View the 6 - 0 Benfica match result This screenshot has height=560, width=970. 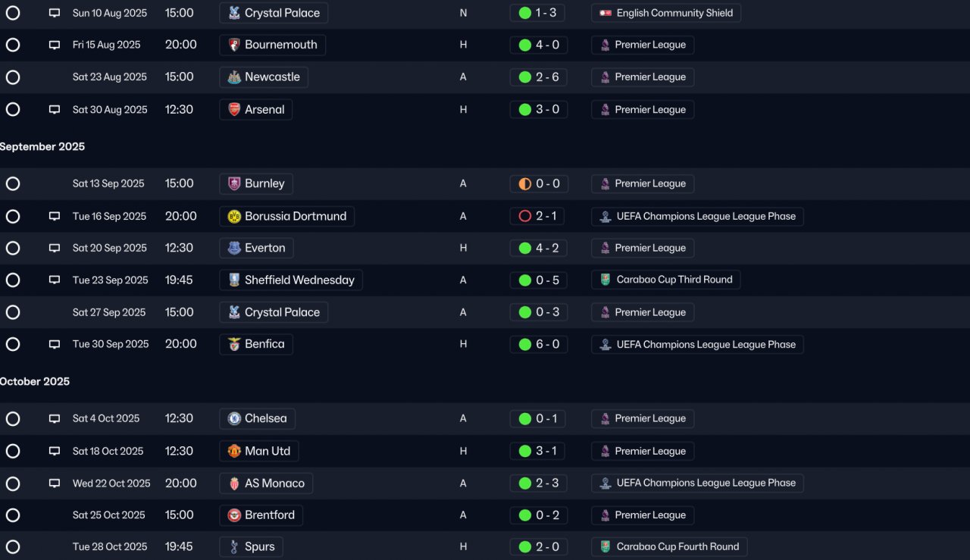(x=539, y=344)
